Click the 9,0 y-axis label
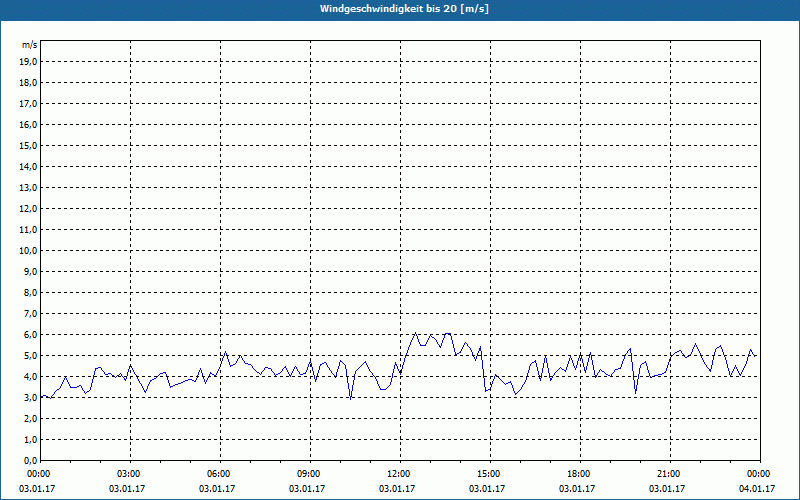800x500 pixels. click(31, 271)
